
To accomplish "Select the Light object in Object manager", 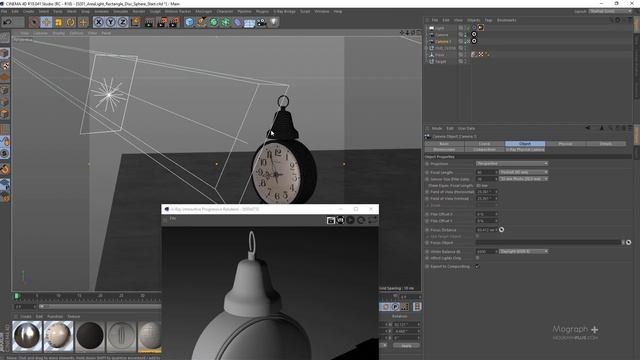I will pyautogui.click(x=440, y=28).
